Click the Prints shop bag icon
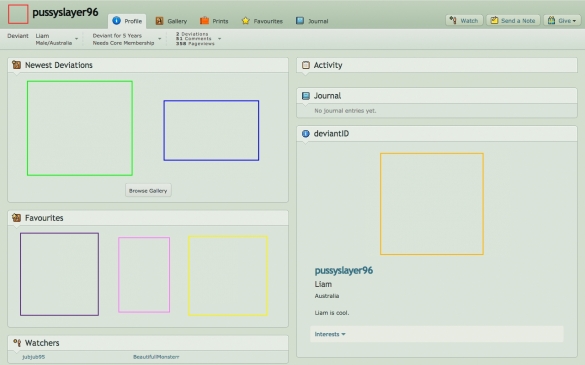The image size is (585, 365). tap(204, 21)
